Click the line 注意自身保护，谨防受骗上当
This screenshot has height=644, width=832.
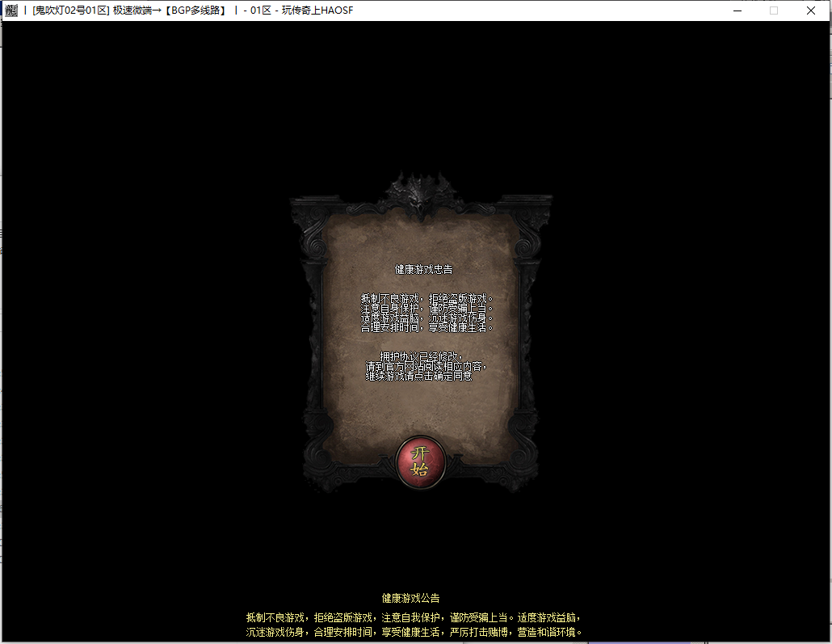click(426, 308)
